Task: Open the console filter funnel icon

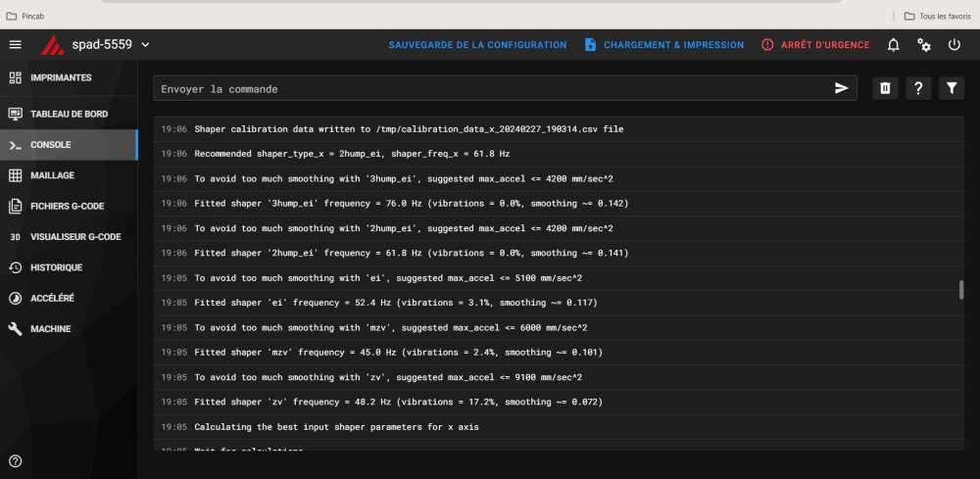Action: pos(952,88)
